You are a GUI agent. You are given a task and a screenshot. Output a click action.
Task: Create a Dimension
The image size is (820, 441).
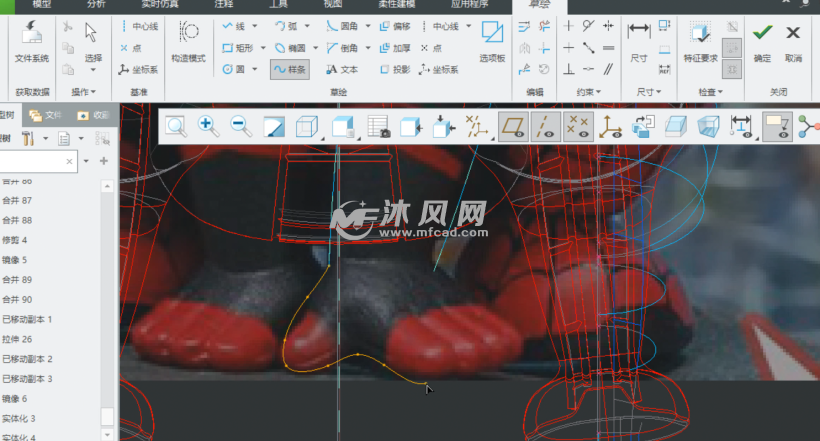pyautogui.click(x=639, y=42)
